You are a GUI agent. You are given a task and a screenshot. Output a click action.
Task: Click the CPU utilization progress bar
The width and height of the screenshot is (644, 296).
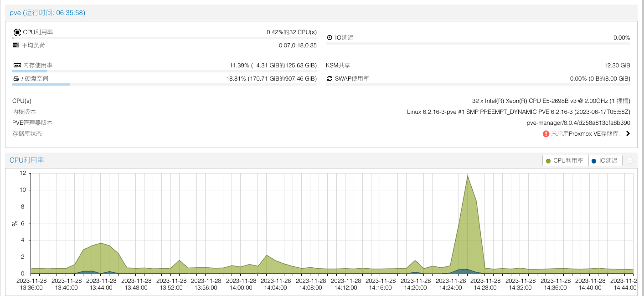[165, 38]
